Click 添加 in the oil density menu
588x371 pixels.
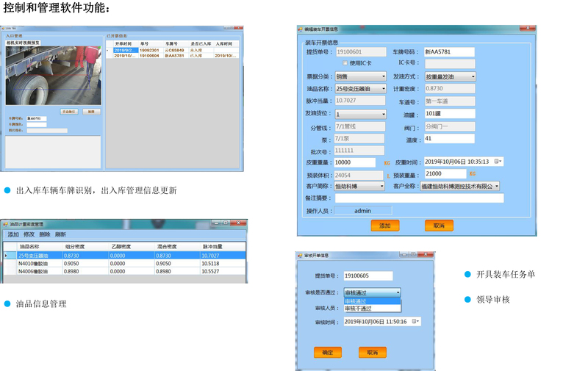point(13,234)
